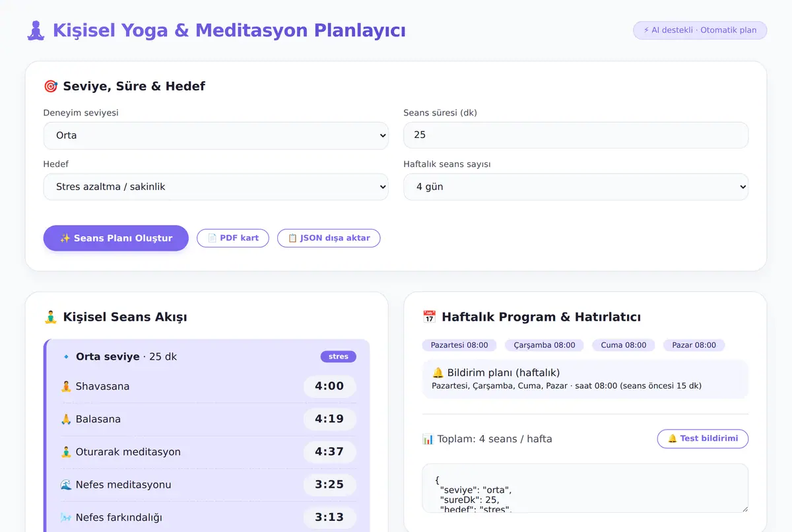The height and width of the screenshot is (532, 792).
Task: Click the wave icon of Nefes meditasyonu
Action: (66, 484)
